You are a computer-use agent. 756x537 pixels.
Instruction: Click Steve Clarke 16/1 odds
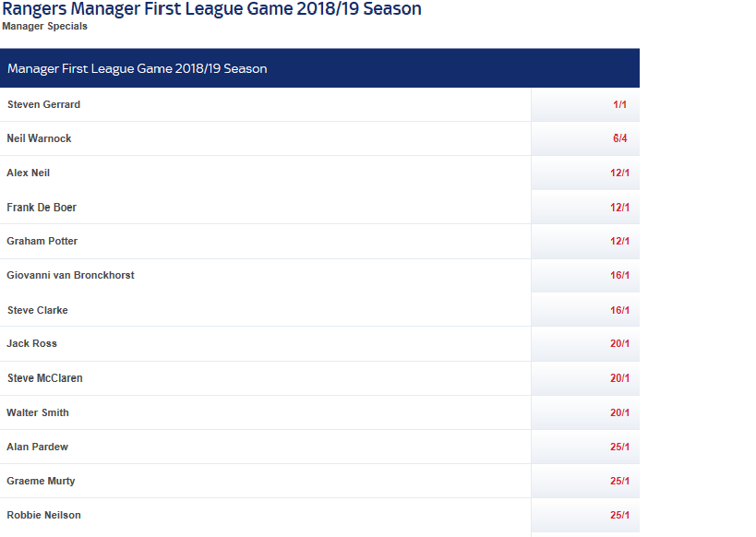pos(585,310)
